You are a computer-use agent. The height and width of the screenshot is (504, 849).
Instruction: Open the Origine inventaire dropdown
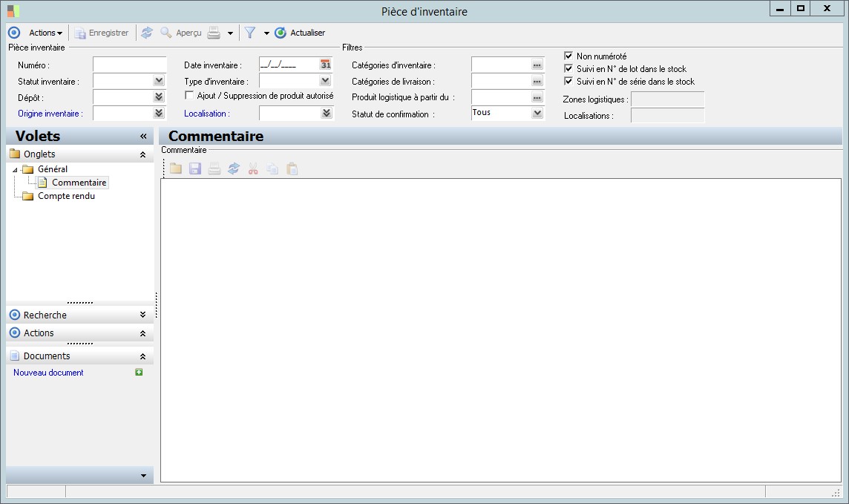click(159, 113)
